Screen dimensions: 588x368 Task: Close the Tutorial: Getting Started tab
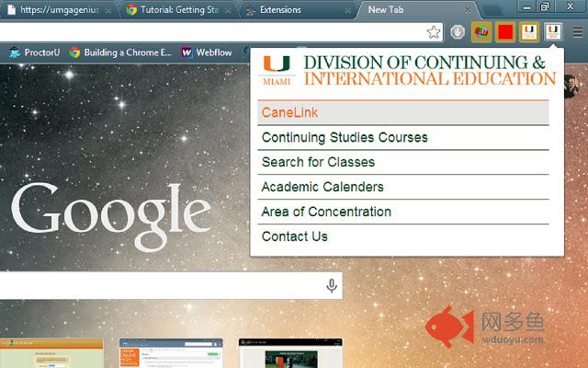(x=228, y=11)
